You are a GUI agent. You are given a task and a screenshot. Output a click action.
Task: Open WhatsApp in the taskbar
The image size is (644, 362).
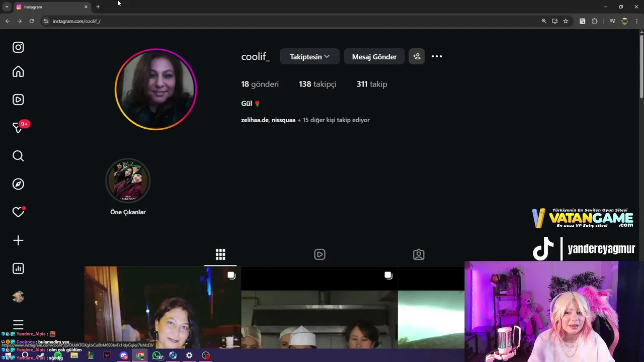[158, 355]
